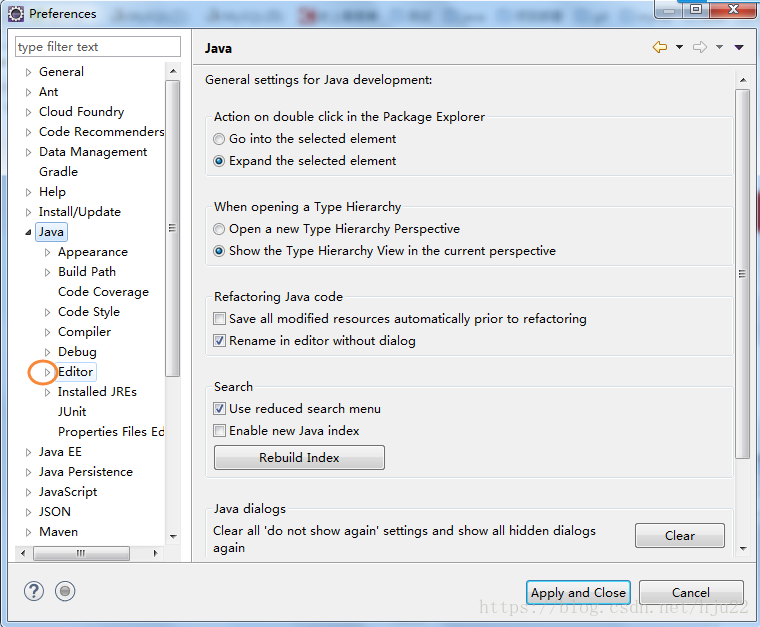Viewport: 760px width, 627px height.
Task: Click tree horizontal scroll right arrow
Action: pyautogui.click(x=155, y=553)
